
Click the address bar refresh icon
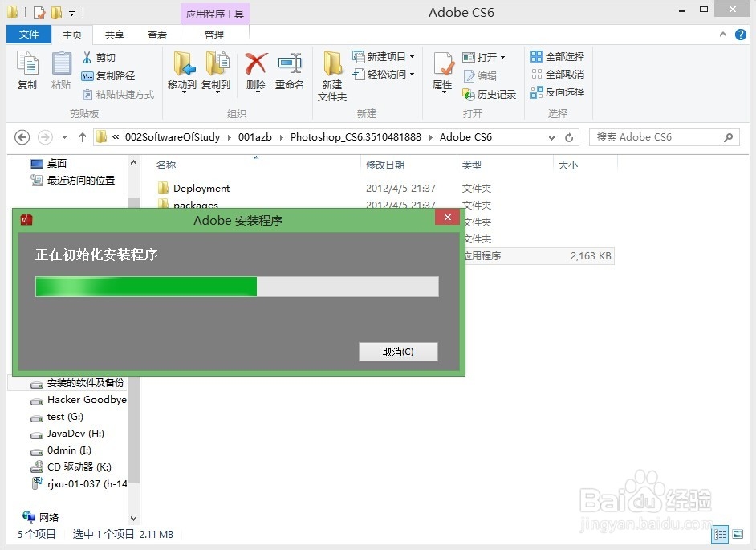click(x=569, y=137)
